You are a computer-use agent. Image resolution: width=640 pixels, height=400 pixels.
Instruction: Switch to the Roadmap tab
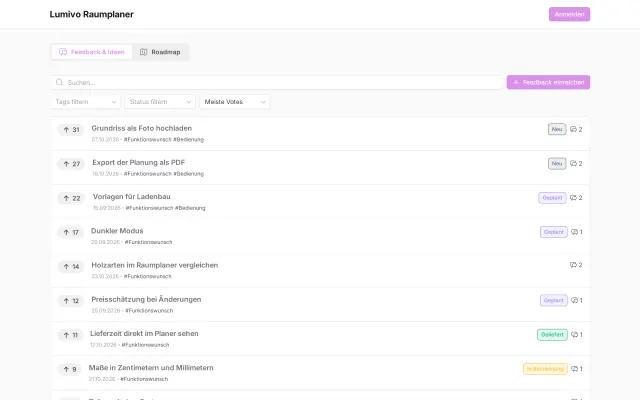160,52
